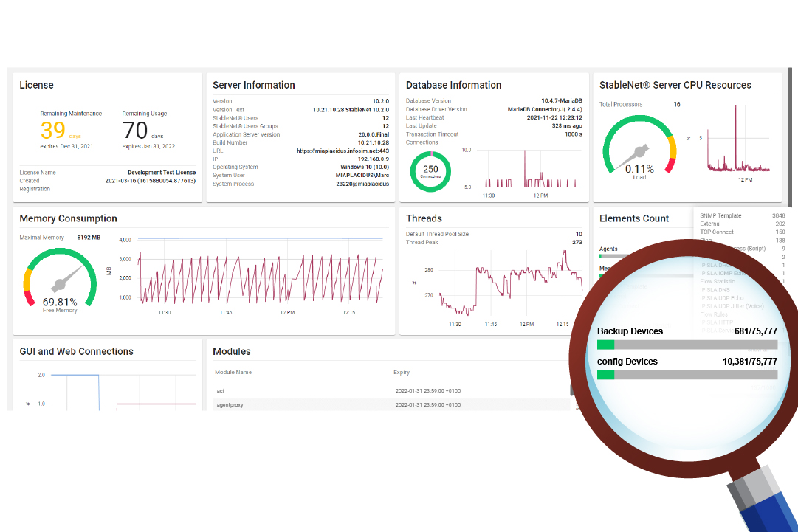Click the 'Total Processors' label

(621, 104)
